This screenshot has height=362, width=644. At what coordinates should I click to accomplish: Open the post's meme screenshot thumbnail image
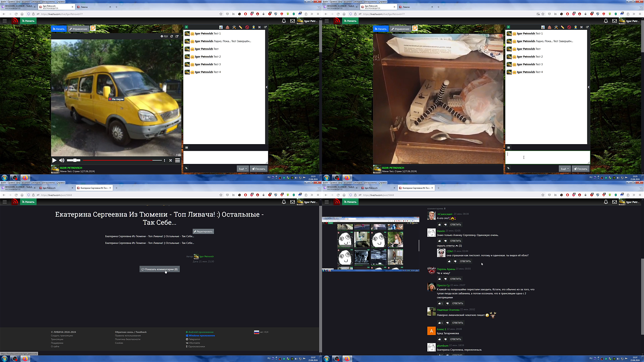pos(370,244)
